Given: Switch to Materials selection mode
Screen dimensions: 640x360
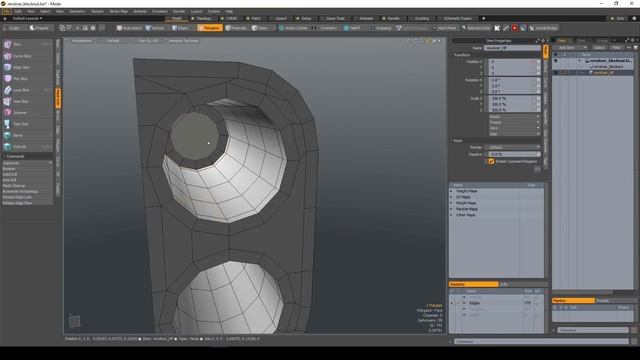Looking at the screenshot, I should click(236, 28).
